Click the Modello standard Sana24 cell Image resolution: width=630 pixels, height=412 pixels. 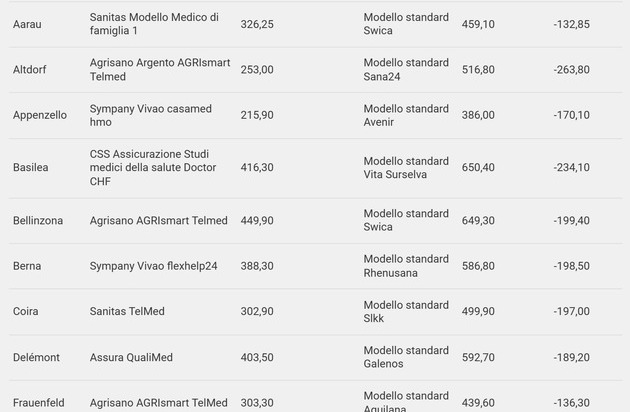coord(406,69)
